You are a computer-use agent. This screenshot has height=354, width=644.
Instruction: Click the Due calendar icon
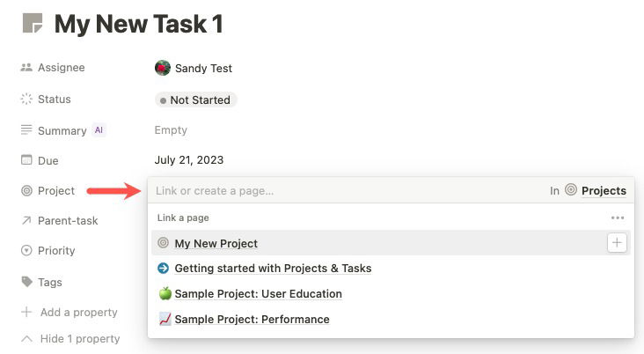tap(26, 160)
